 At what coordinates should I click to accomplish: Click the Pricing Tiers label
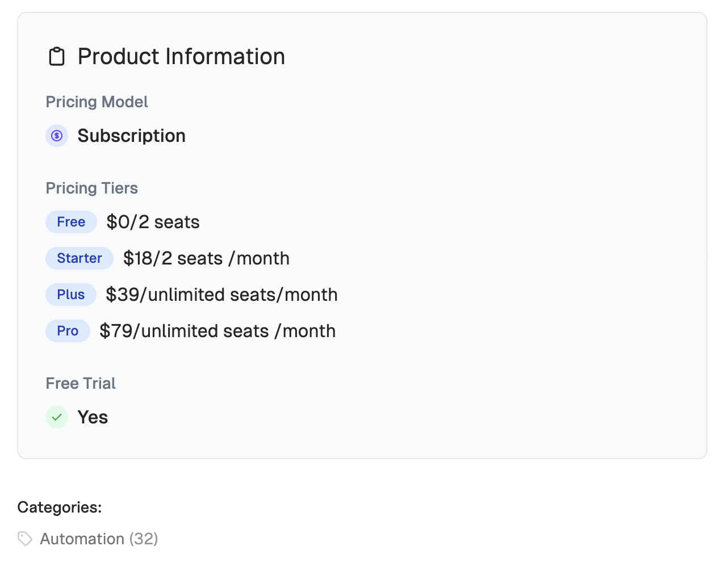(91, 188)
